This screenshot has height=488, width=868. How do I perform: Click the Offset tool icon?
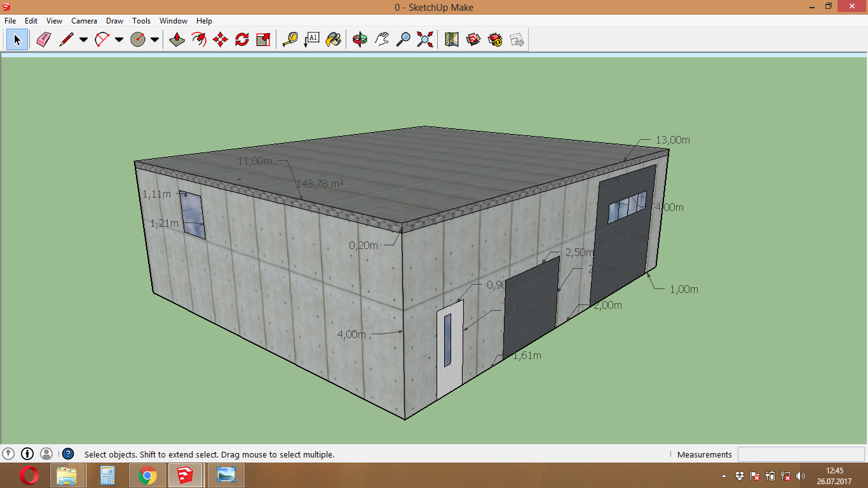[x=199, y=40]
